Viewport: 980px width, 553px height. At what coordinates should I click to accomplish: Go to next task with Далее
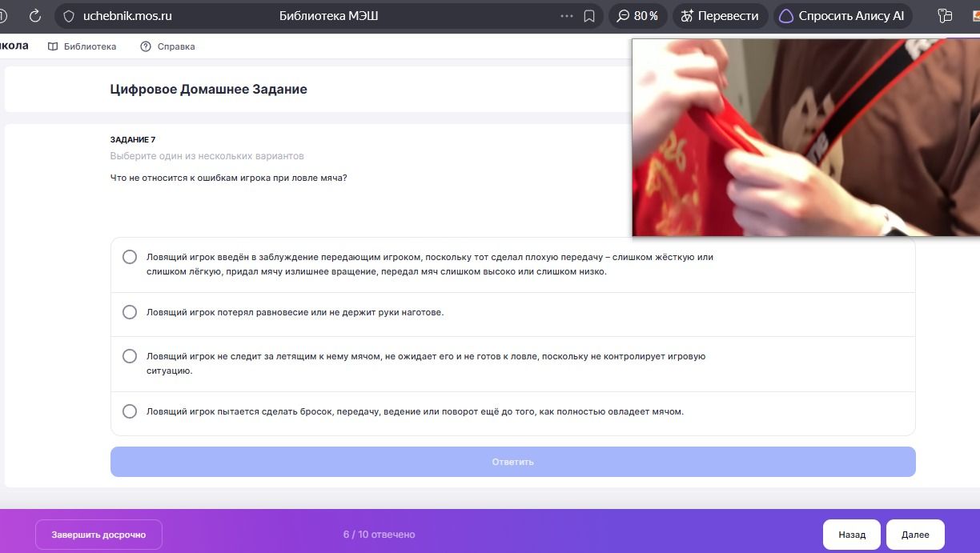[x=915, y=535]
